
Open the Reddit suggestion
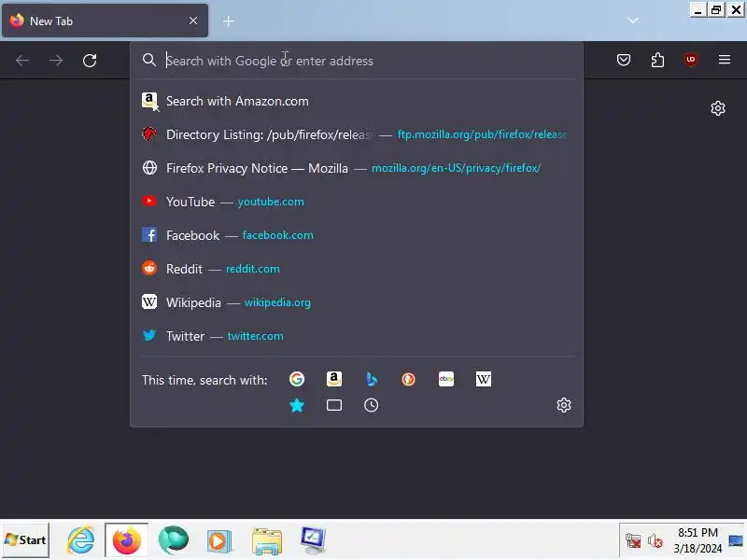tap(357, 269)
